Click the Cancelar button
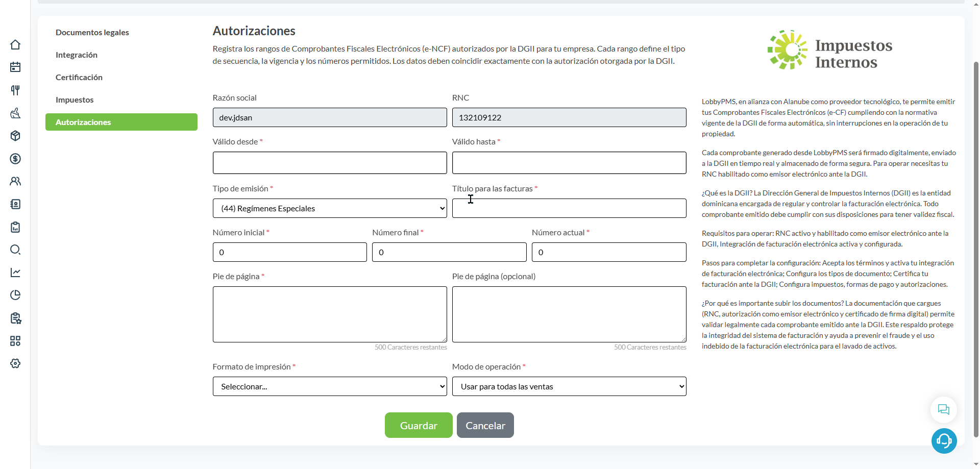The width and height of the screenshot is (980, 469). [x=485, y=425]
